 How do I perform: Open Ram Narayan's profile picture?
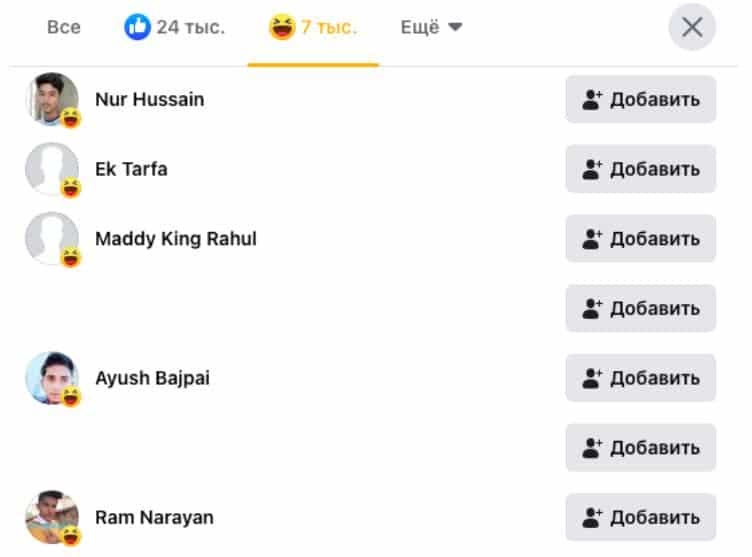[x=52, y=517]
